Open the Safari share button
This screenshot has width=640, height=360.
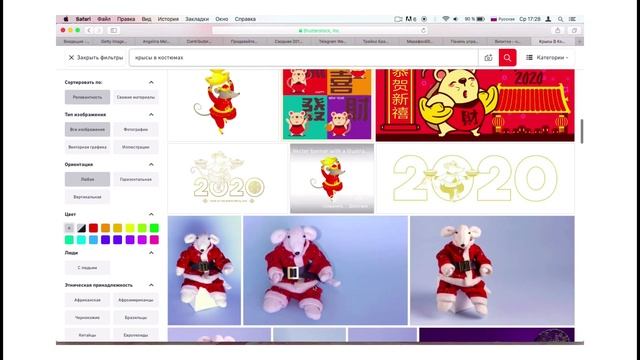(x=557, y=30)
